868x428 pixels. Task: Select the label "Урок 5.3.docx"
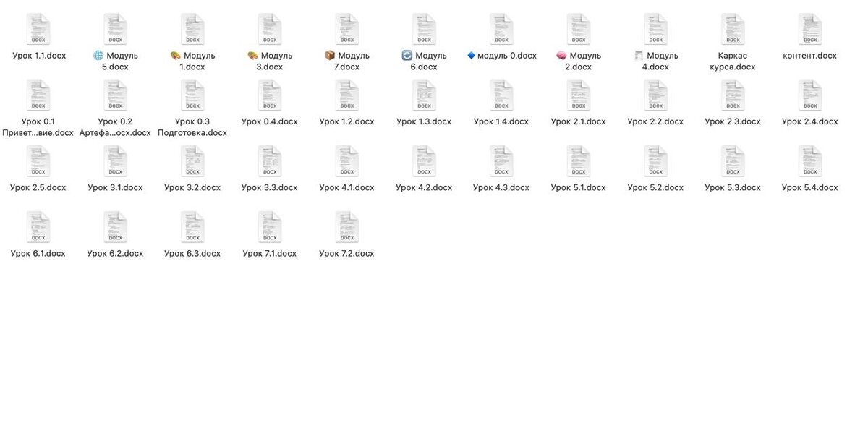point(733,188)
